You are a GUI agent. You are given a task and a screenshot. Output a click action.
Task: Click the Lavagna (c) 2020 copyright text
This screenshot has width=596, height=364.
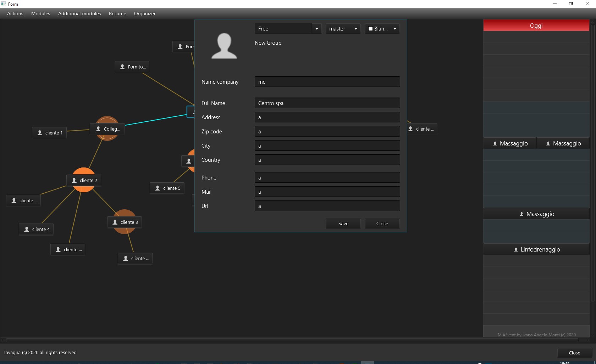[40, 352]
